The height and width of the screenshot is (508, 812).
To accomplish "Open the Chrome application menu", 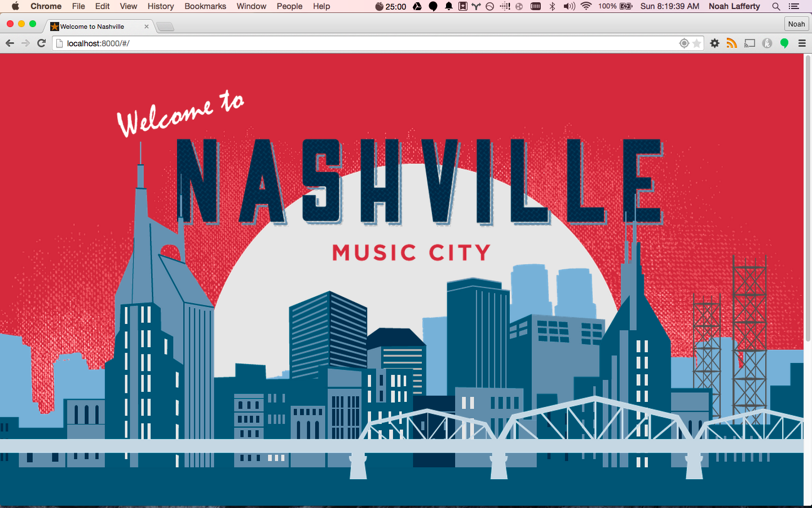I will (46, 6).
